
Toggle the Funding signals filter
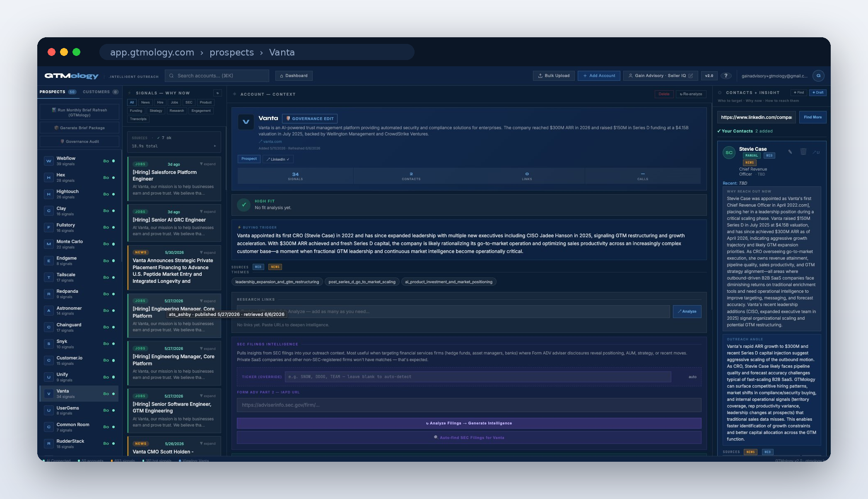point(136,111)
